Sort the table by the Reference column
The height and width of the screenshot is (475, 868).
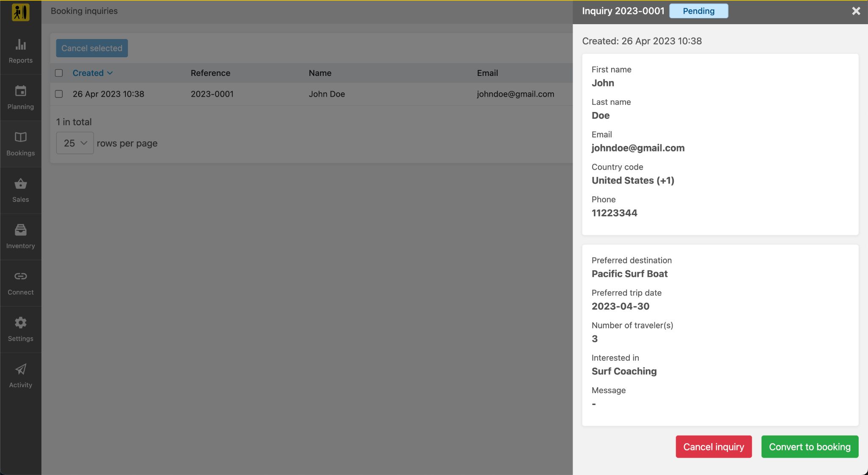coord(210,73)
